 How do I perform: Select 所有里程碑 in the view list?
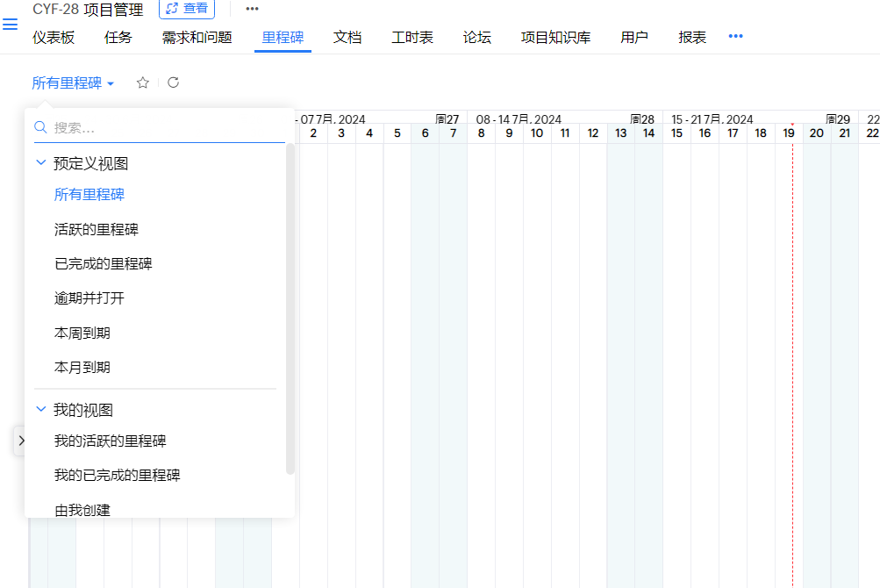click(89, 194)
